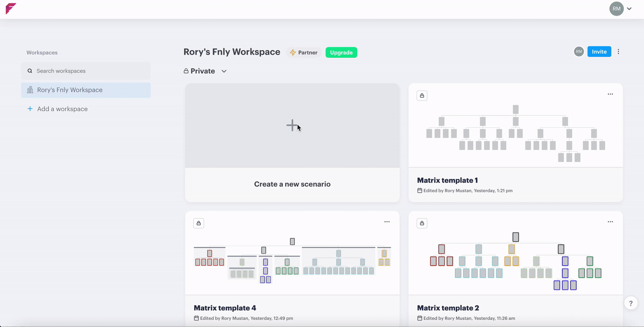Viewport: 644px width, 327px height.
Task: Click Create a new scenario label
Action: point(292,184)
